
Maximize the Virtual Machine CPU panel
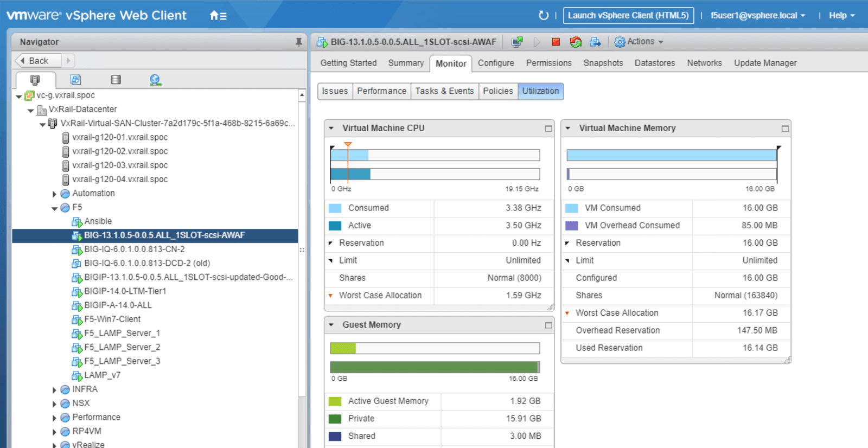point(548,129)
